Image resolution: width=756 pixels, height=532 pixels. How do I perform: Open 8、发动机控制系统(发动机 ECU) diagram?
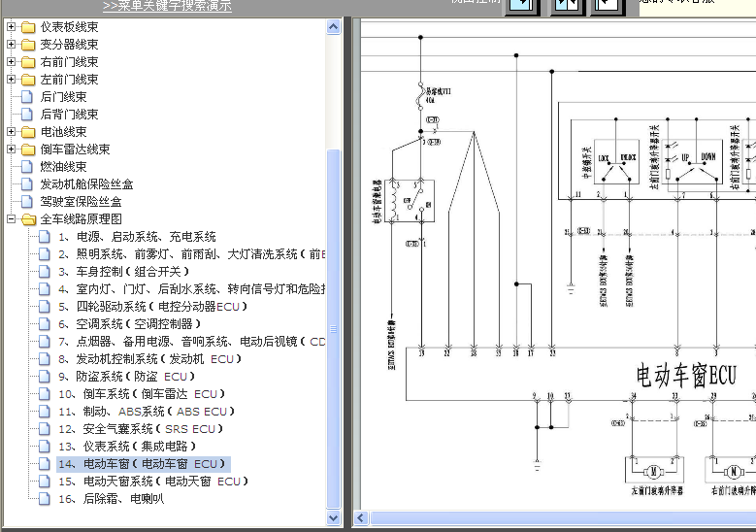click(x=149, y=359)
